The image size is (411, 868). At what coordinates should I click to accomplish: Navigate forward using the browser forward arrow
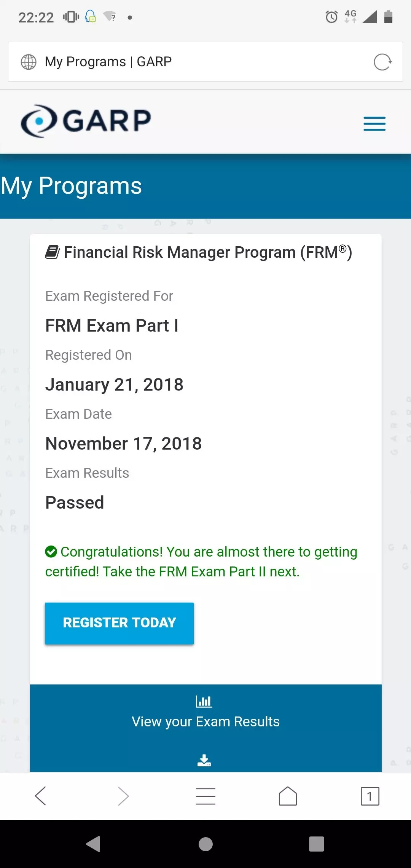[x=123, y=796]
